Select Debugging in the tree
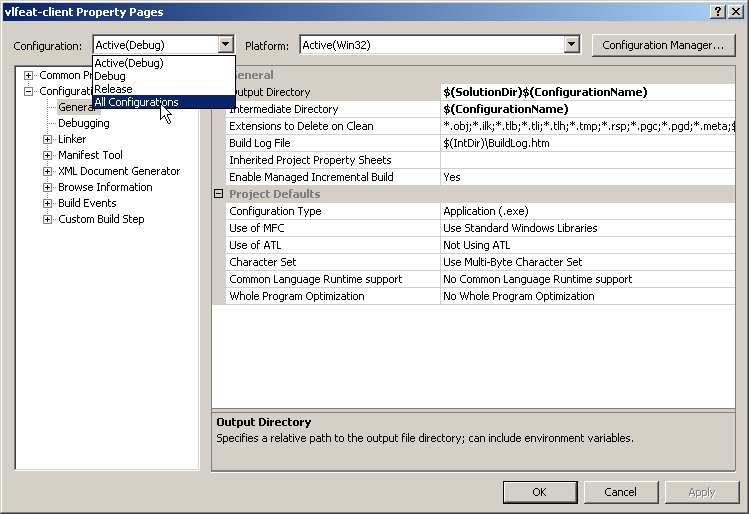 point(84,124)
